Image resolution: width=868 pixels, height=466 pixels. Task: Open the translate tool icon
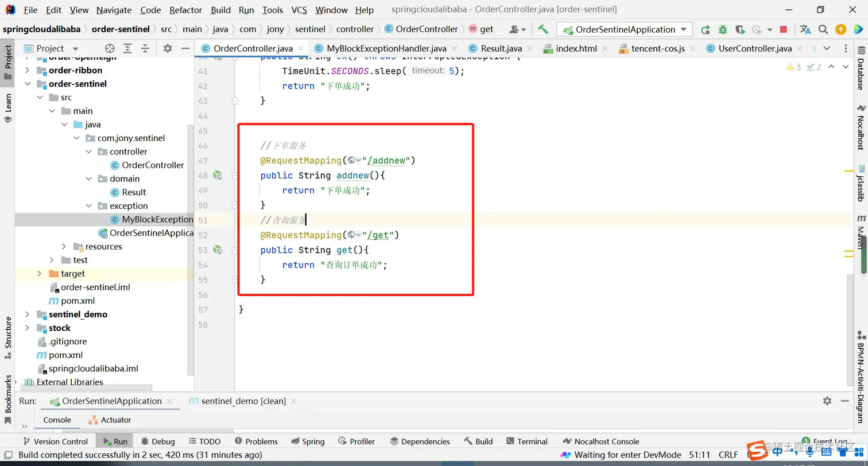805,29
